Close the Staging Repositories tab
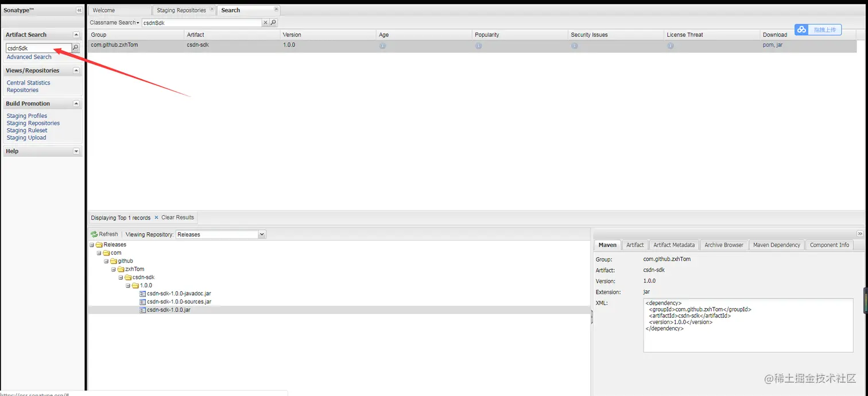Image resolution: width=868 pixels, height=396 pixels. coord(212,9)
